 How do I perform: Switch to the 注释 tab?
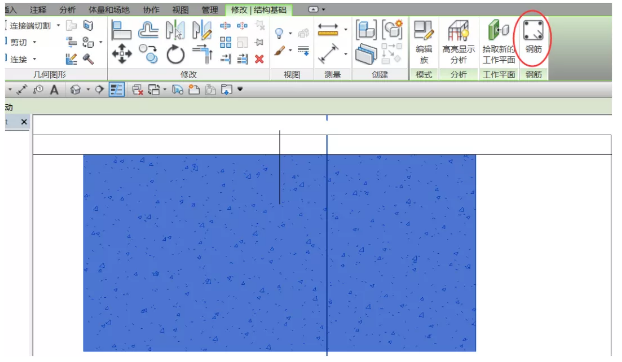pyautogui.click(x=38, y=10)
